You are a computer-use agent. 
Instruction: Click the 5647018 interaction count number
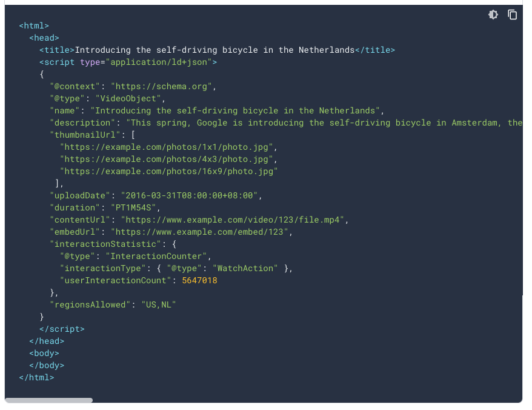[199, 281]
